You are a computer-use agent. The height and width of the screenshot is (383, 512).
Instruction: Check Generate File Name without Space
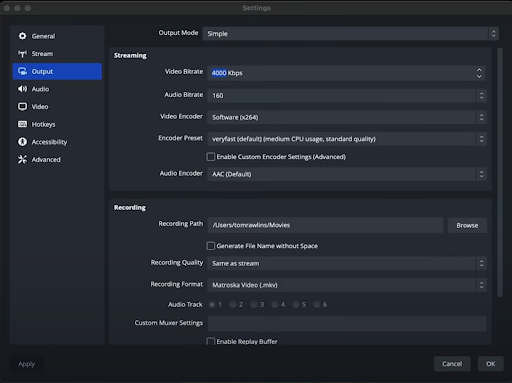click(211, 246)
